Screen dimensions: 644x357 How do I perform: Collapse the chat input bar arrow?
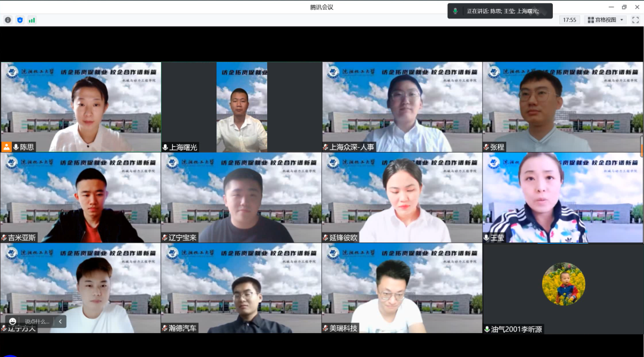[60, 321]
